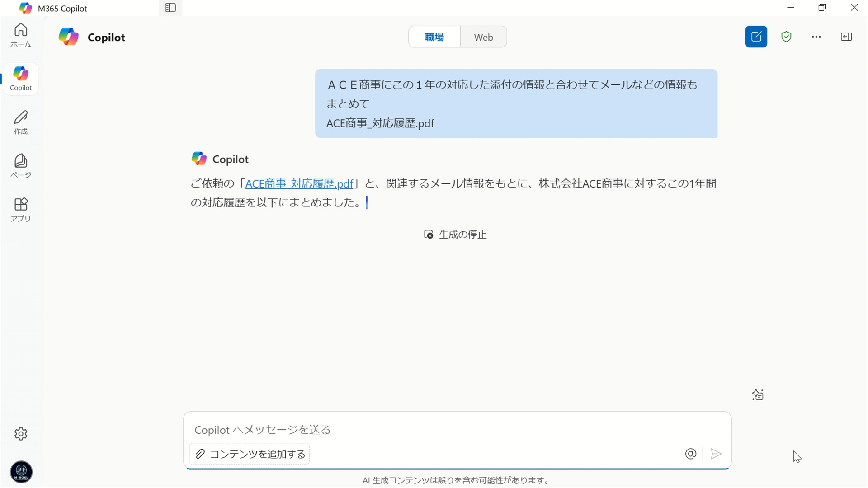Viewport: 868px width, 488px height.
Task: Open the ACE商事_対応履歴.pdf link in response
Action: 299,183
